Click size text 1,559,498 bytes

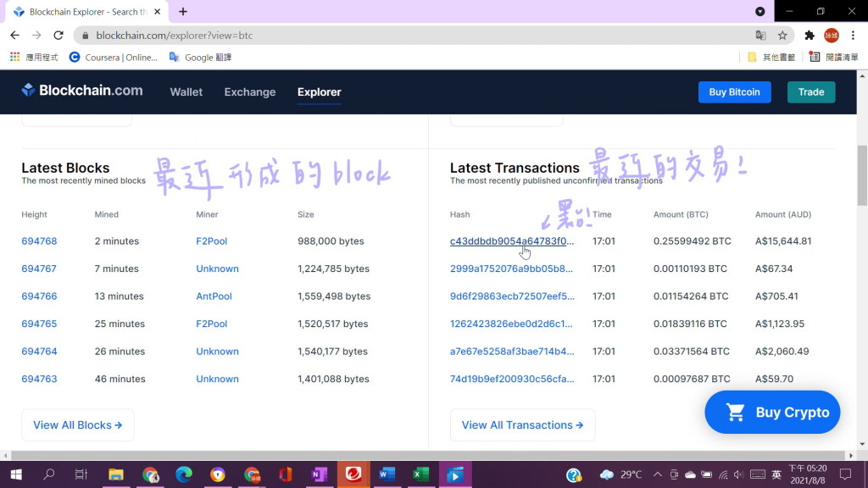(334, 297)
